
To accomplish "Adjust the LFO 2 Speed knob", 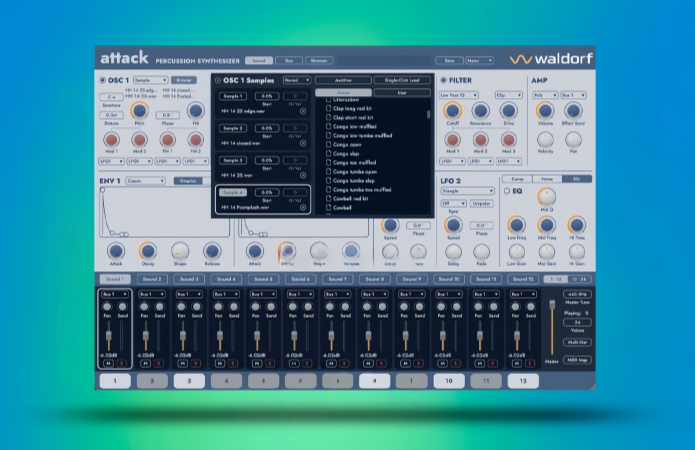I will tap(453, 225).
